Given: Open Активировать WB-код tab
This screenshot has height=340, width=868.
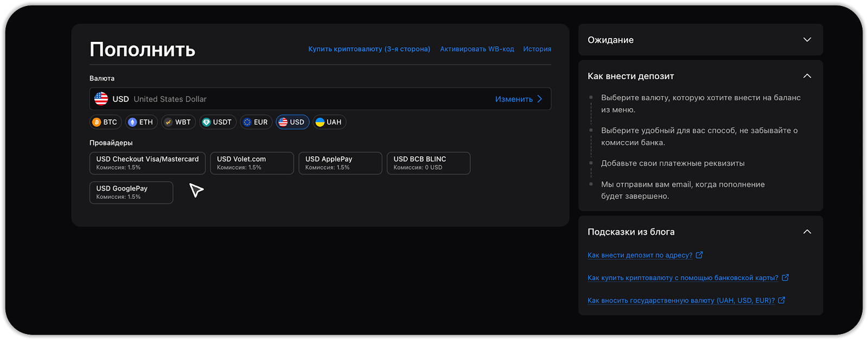Looking at the screenshot, I should point(477,49).
